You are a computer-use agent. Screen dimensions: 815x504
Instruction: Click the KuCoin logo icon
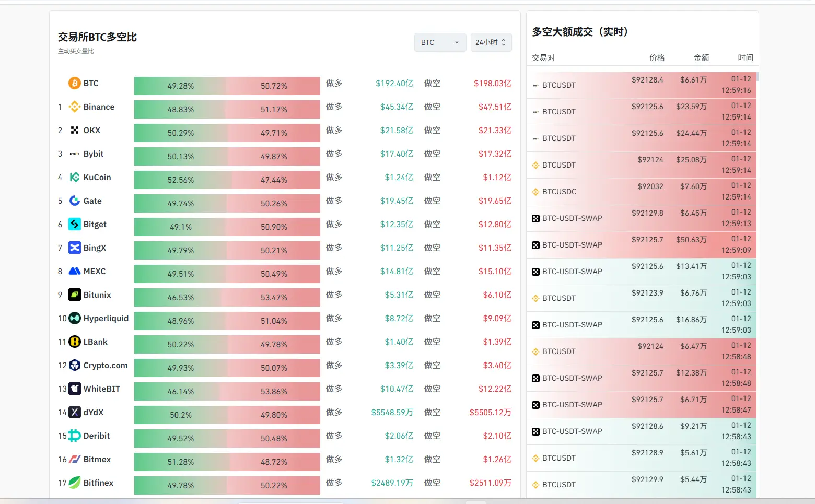point(75,177)
